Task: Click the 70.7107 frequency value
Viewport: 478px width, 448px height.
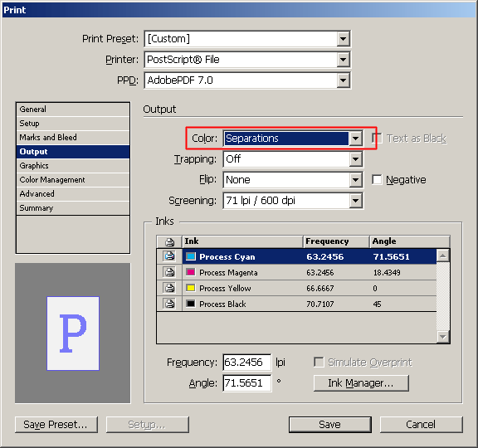Action: tap(320, 304)
